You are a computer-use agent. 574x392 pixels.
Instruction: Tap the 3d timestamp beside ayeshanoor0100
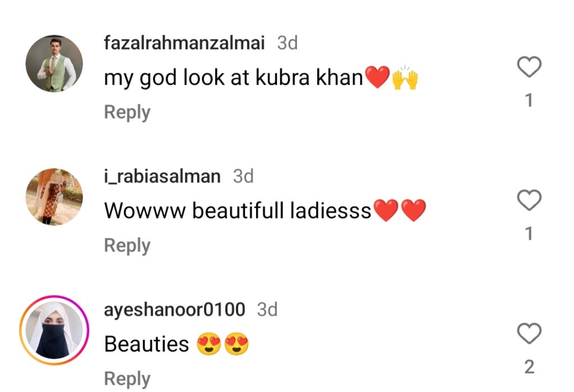coord(267,310)
